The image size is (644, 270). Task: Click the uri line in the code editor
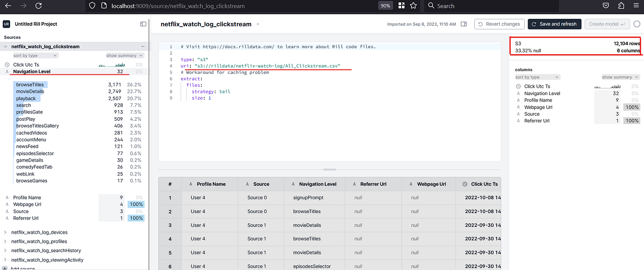[260, 66]
